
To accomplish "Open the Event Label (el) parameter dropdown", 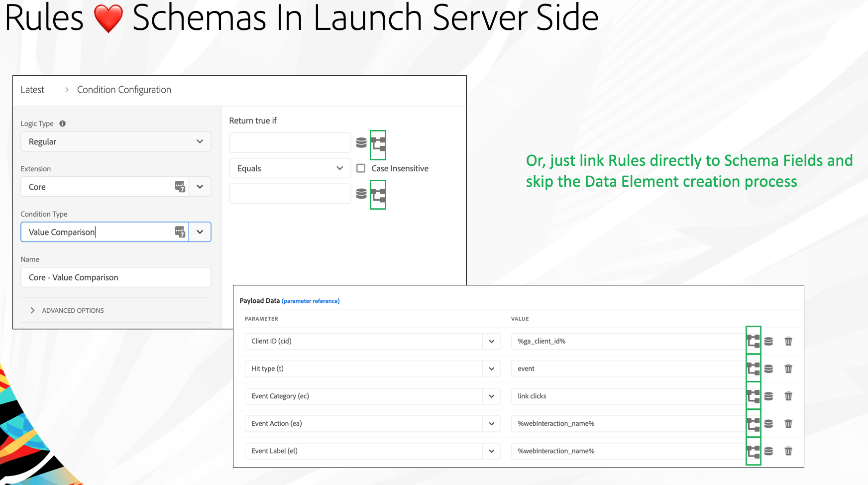I will (x=491, y=451).
